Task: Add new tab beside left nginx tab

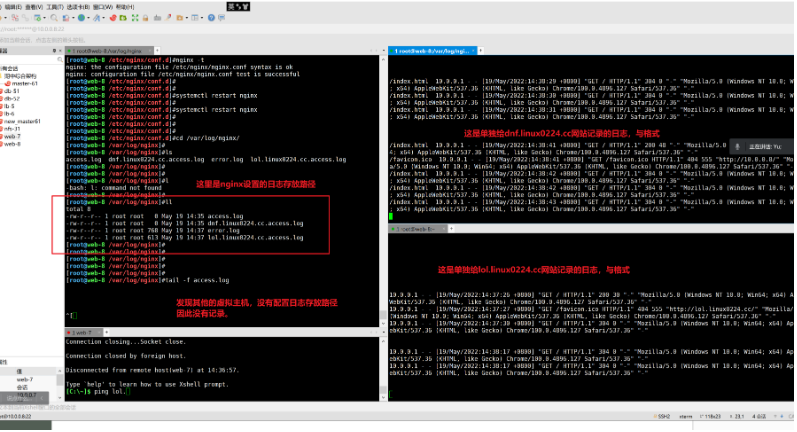Action: (x=157, y=51)
